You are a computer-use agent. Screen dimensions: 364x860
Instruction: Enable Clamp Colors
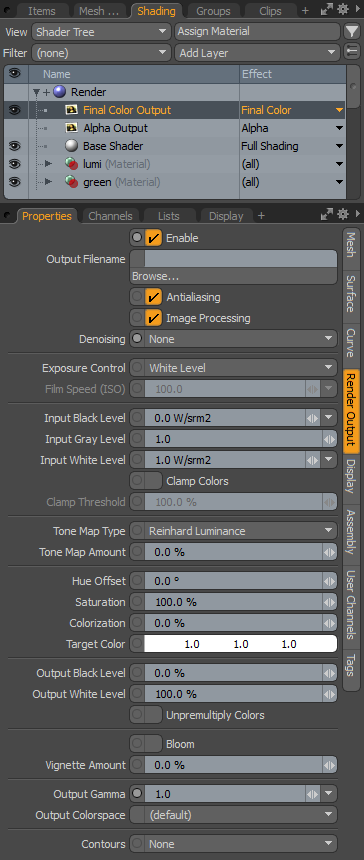pos(154,481)
